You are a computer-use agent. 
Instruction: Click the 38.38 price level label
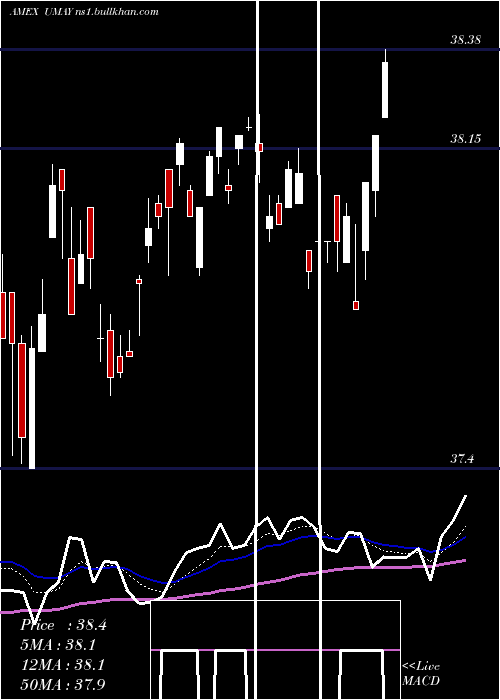coord(465,40)
